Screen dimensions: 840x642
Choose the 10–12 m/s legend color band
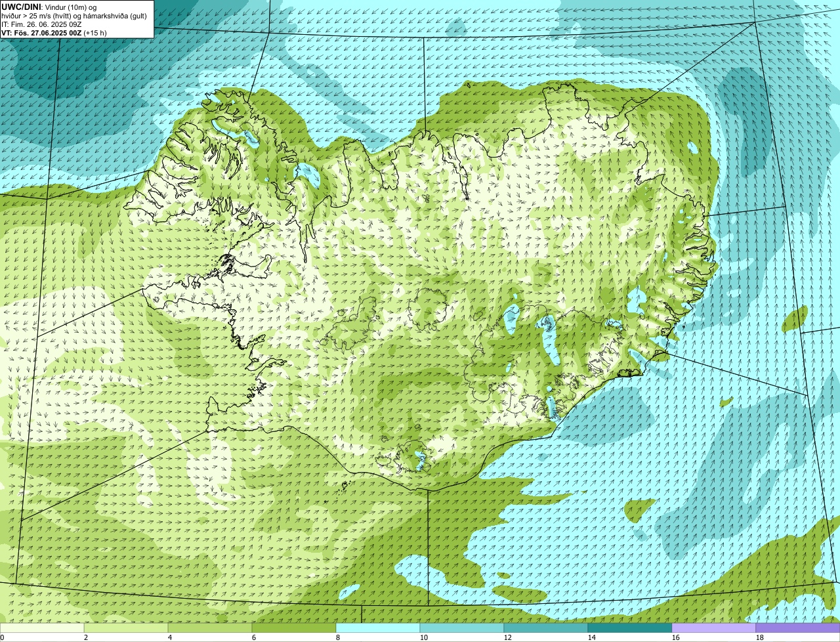462,628
